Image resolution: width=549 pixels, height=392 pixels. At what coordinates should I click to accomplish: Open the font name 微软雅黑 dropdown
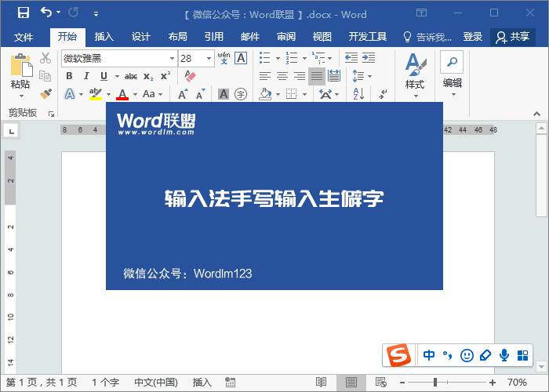tap(173, 59)
